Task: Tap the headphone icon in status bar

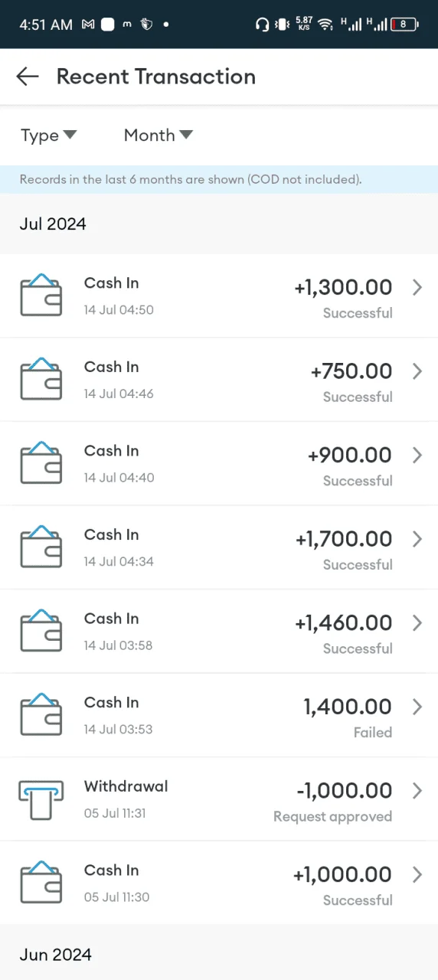Action: pos(262,24)
